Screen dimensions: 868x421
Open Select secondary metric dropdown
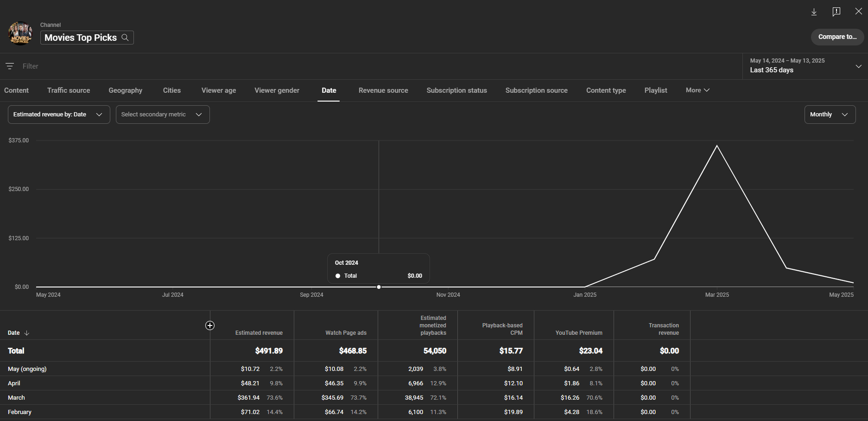click(x=163, y=115)
